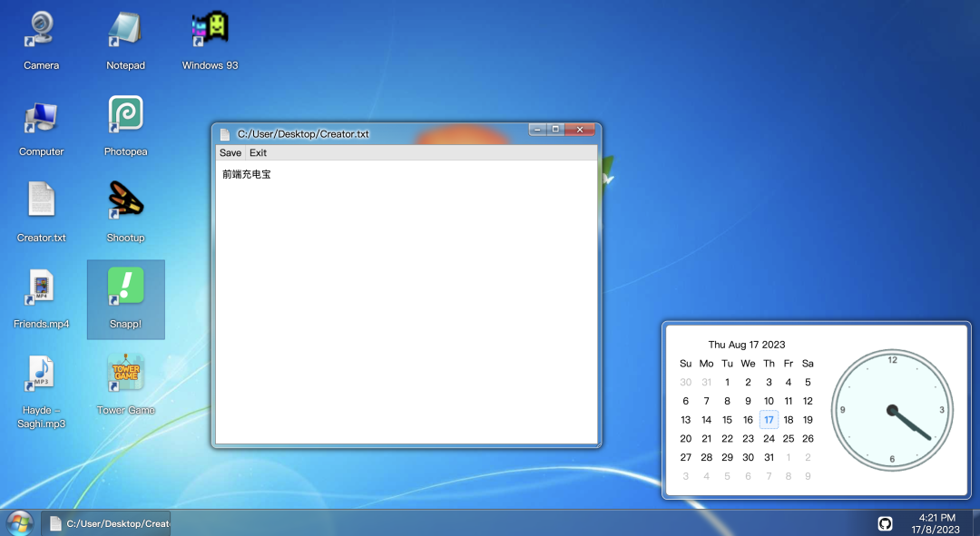
Task: Select August 20 in the calendar
Action: [x=686, y=439]
